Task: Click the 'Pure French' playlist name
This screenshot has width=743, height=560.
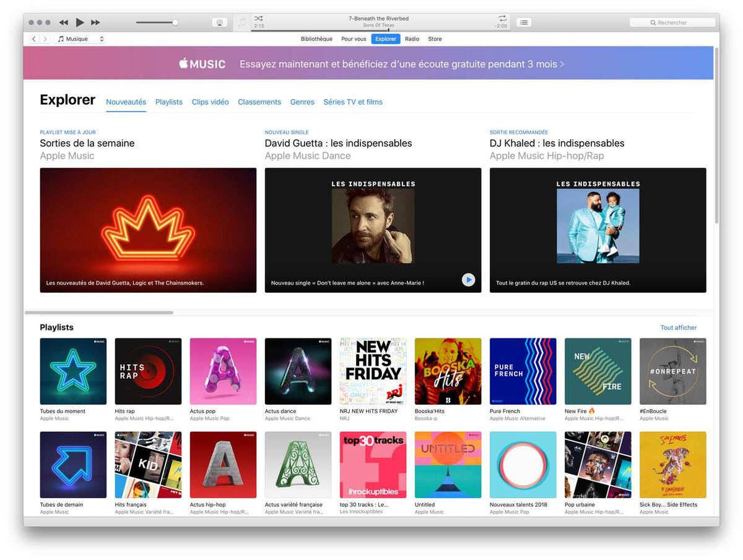Action: point(505,411)
